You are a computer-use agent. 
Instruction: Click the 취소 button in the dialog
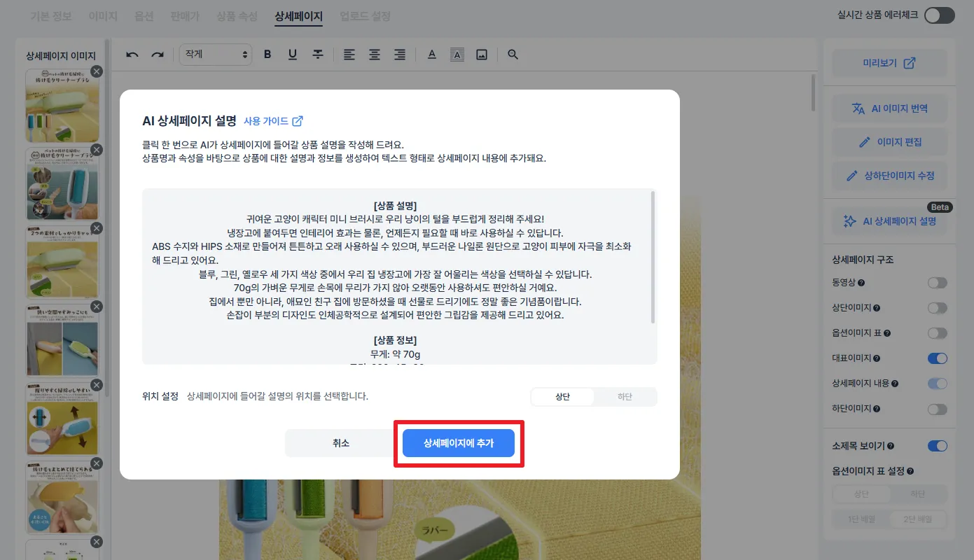pos(341,443)
